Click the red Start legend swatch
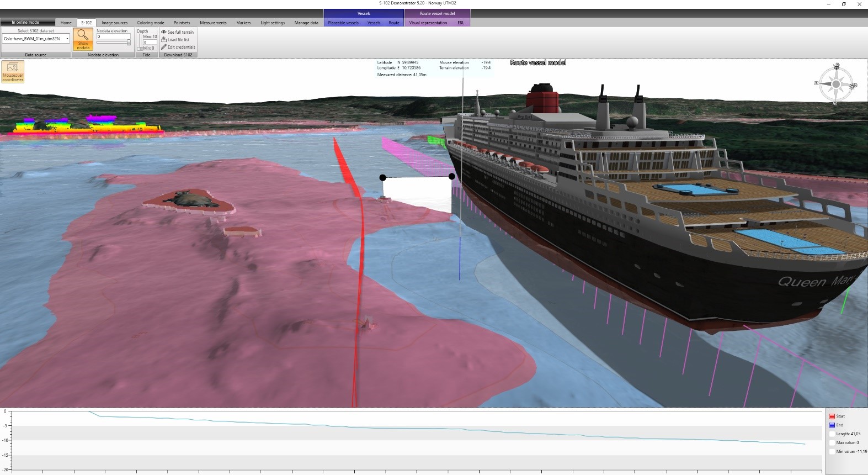This screenshot has height=475, width=868. (x=832, y=416)
